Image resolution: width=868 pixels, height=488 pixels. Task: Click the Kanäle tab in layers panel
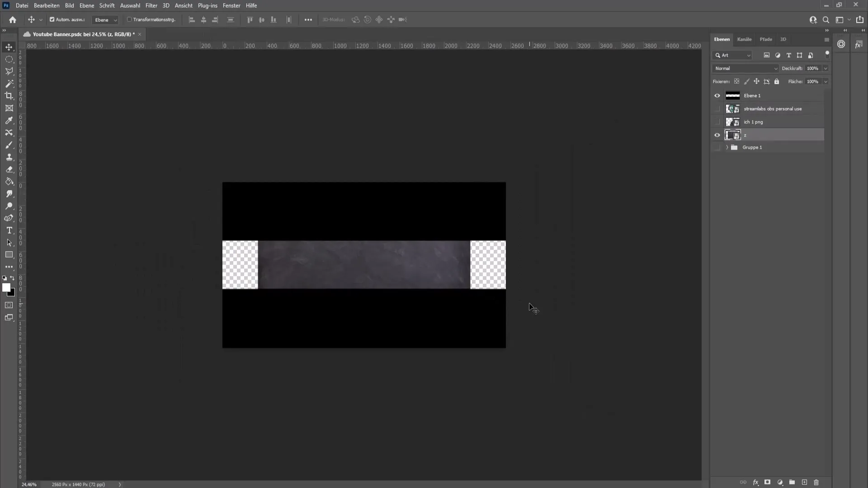745,39
